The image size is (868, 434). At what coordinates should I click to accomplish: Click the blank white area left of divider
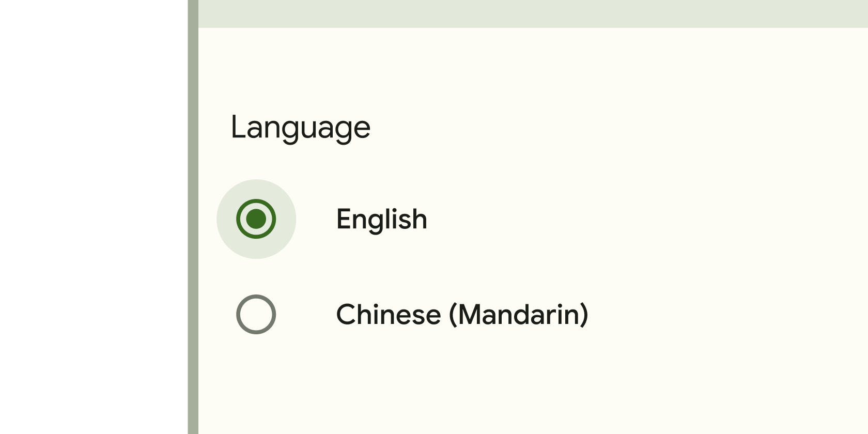(x=93, y=217)
